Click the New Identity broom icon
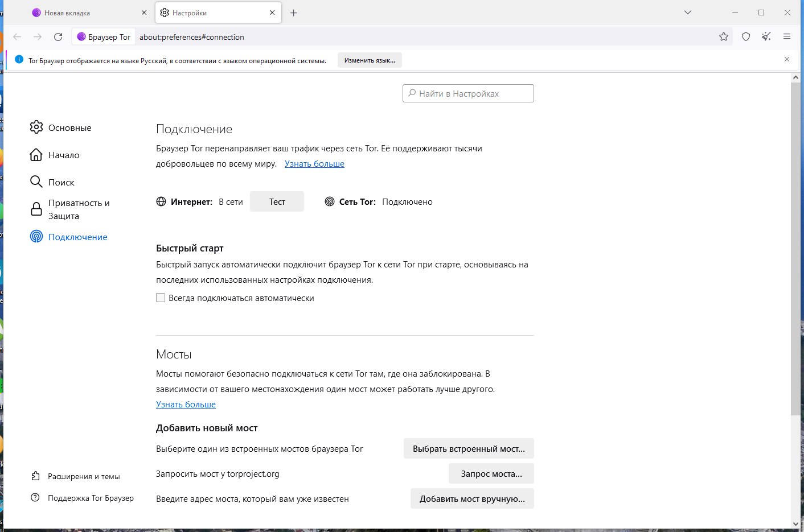The image size is (804, 532). (x=766, y=37)
